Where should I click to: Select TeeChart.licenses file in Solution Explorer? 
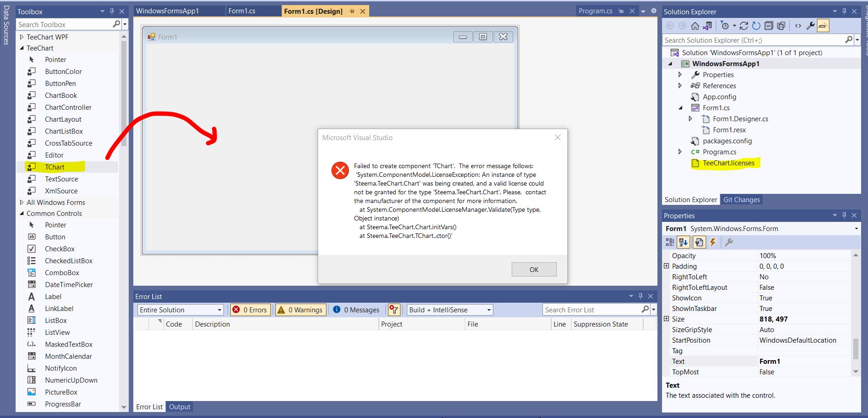pos(728,163)
